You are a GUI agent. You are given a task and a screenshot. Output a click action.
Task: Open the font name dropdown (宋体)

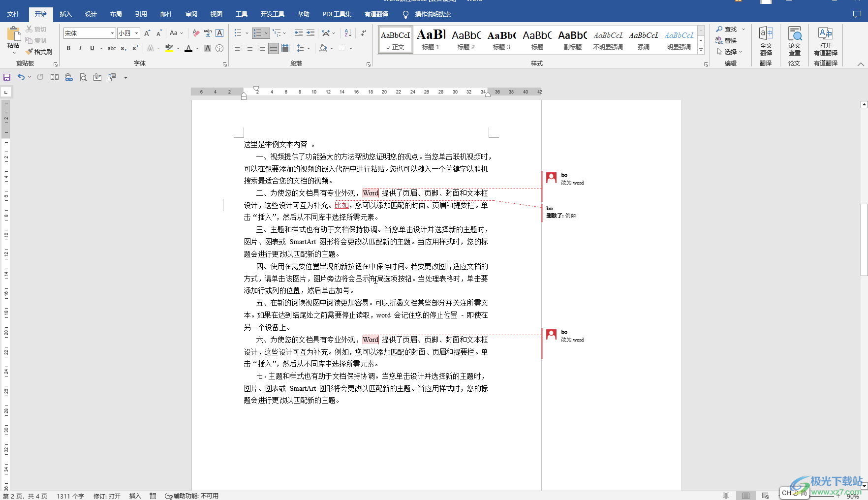tap(112, 33)
